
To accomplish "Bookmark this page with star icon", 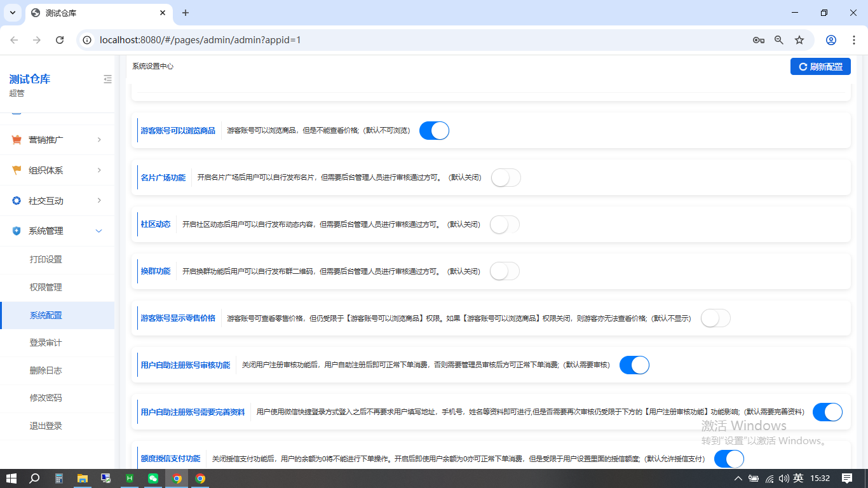I will pyautogui.click(x=799, y=40).
